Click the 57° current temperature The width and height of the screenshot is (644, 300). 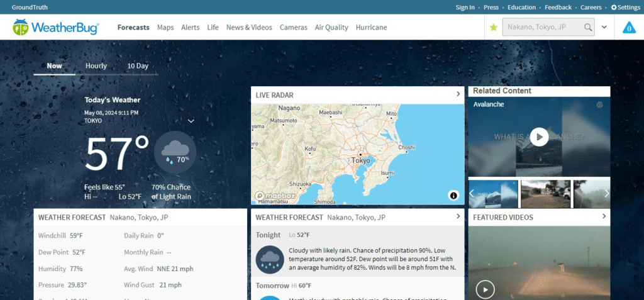click(x=117, y=153)
